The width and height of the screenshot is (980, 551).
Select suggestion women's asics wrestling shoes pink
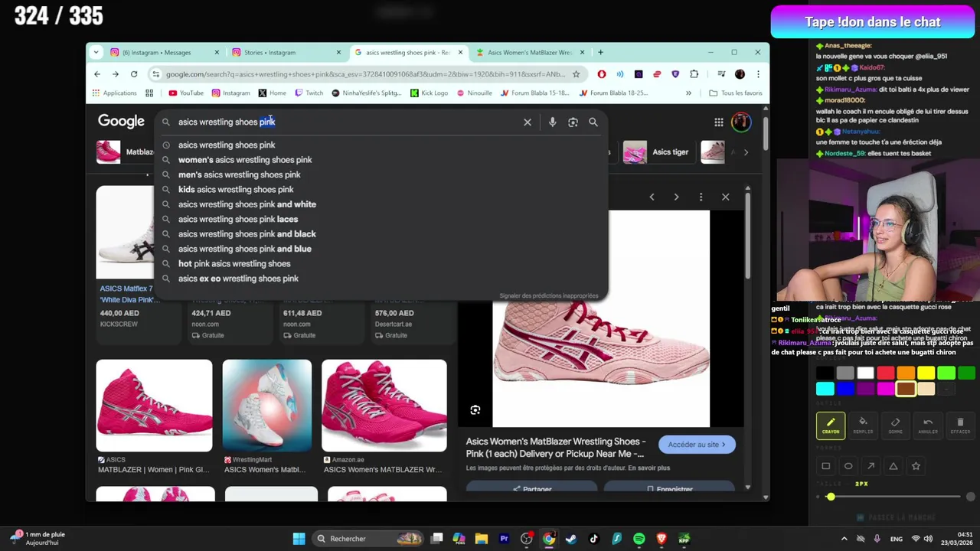(x=245, y=160)
